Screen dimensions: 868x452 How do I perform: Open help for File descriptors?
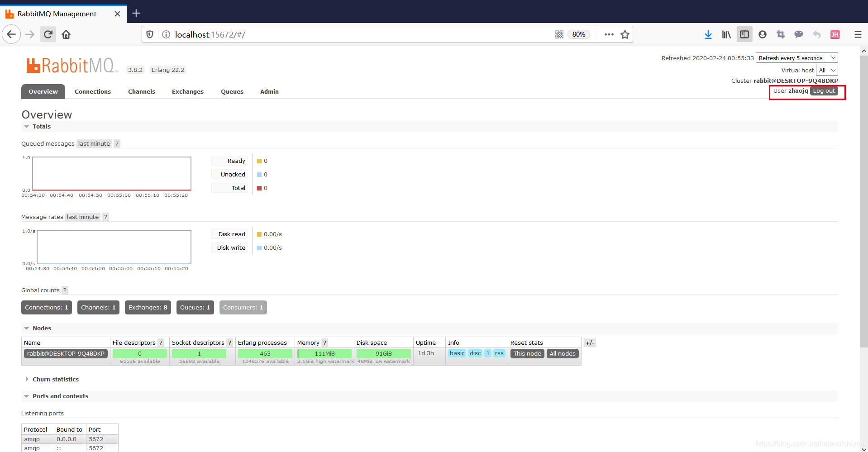(x=161, y=343)
